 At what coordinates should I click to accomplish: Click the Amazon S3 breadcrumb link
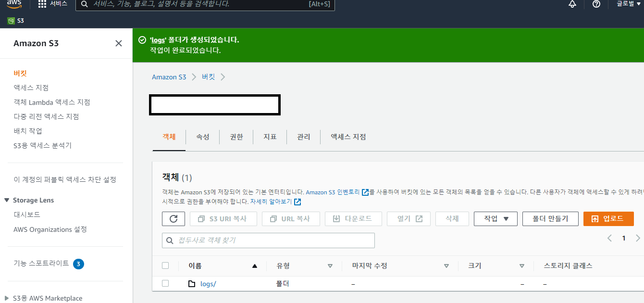[x=169, y=77]
